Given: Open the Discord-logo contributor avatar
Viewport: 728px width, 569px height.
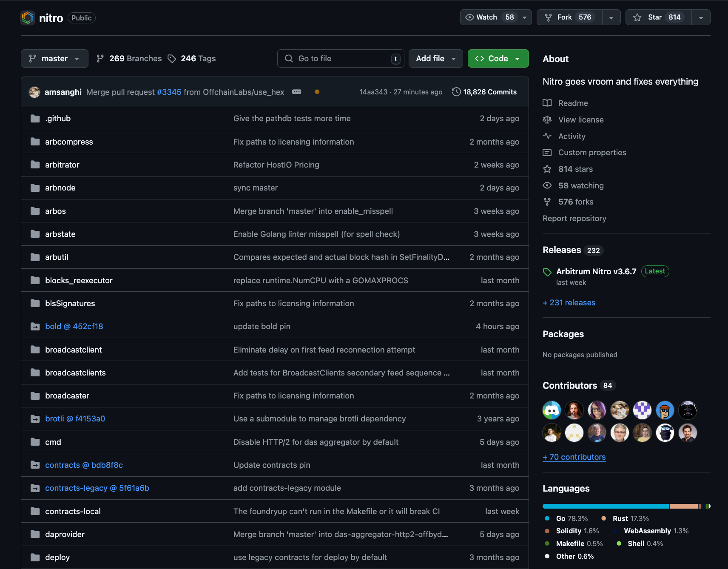Looking at the screenshot, I should click(552, 410).
